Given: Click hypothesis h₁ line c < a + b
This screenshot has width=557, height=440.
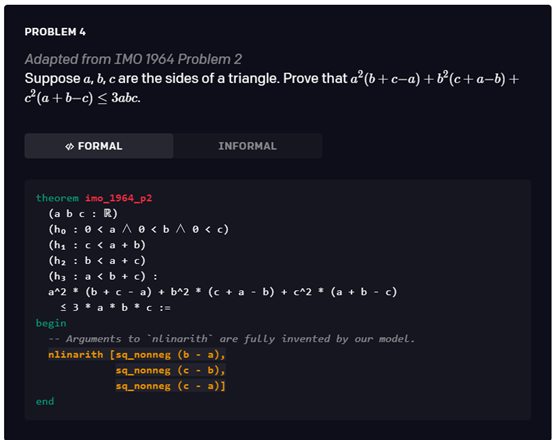Looking at the screenshot, I should (x=97, y=245).
